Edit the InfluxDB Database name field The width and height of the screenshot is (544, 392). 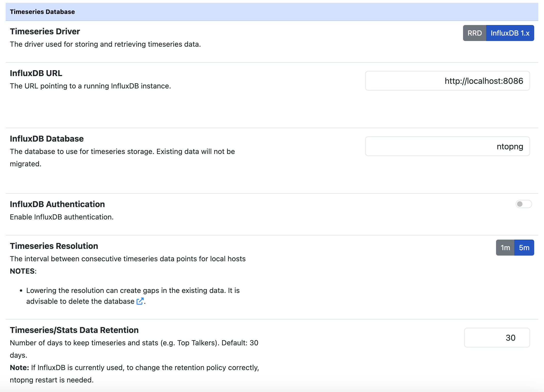[x=447, y=146]
